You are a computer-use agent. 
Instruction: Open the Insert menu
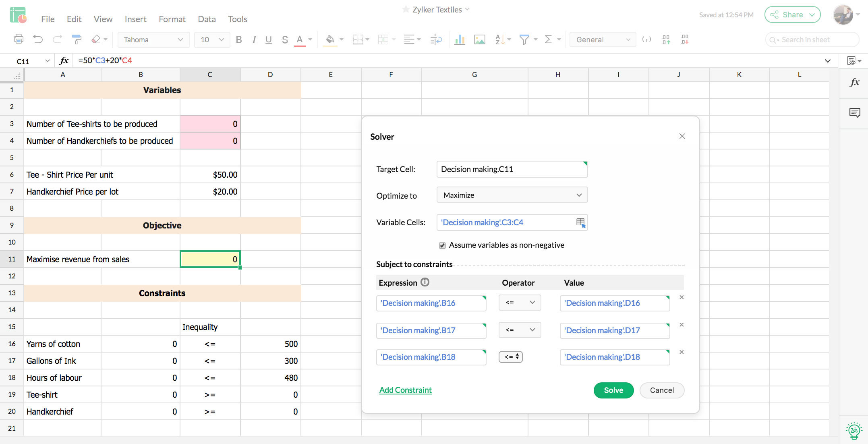tap(135, 19)
